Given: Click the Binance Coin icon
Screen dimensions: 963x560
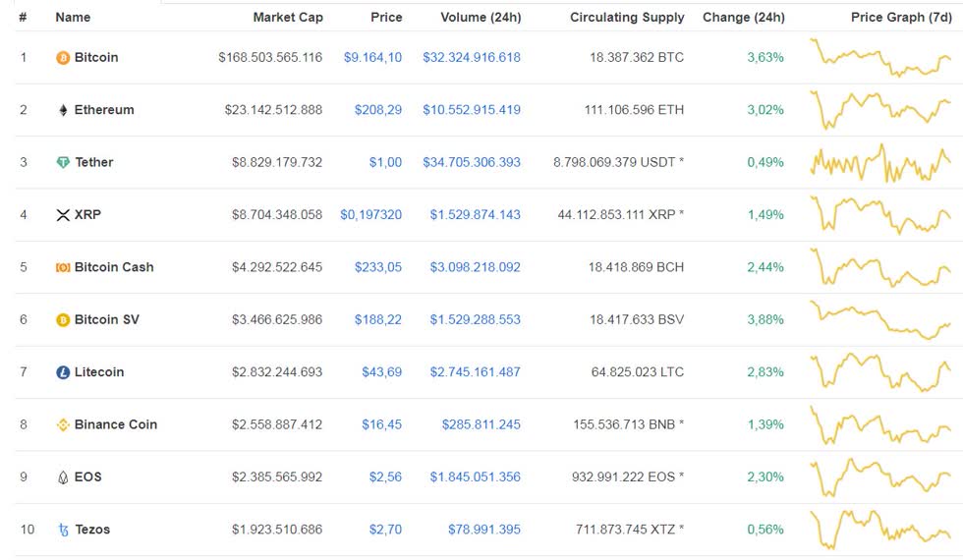Looking at the screenshot, I should pos(63,424).
